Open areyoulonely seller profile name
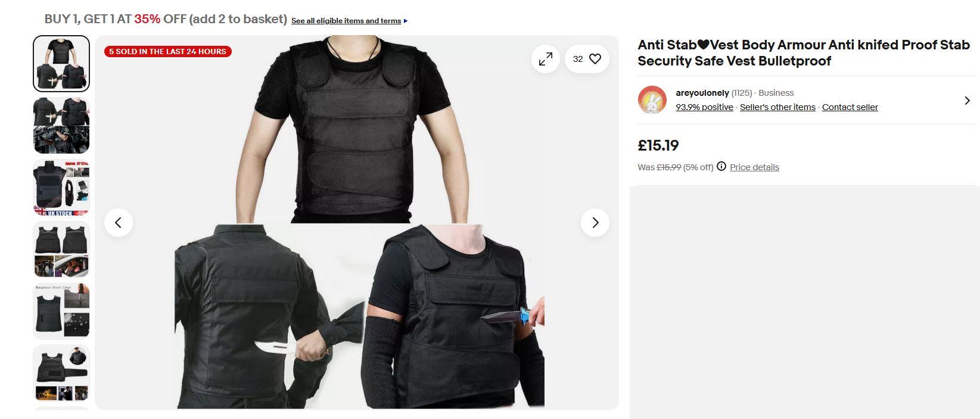 click(x=702, y=93)
